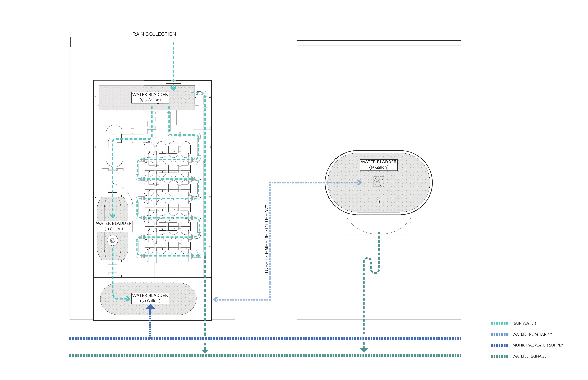Select the RAIN COLLECTION label

point(154,34)
